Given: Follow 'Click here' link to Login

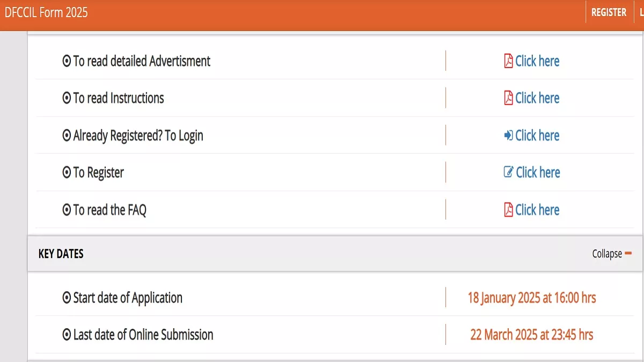Looking at the screenshot, I should (537, 136).
